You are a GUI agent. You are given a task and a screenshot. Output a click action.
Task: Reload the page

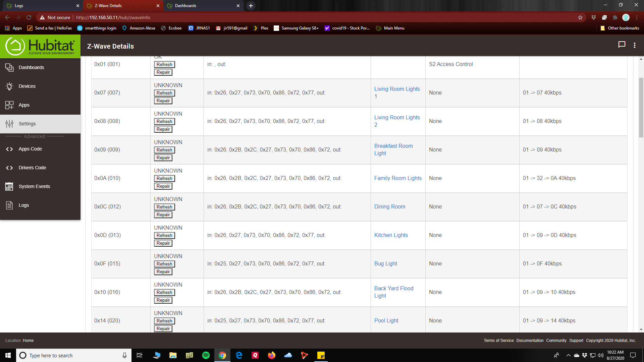(x=29, y=17)
